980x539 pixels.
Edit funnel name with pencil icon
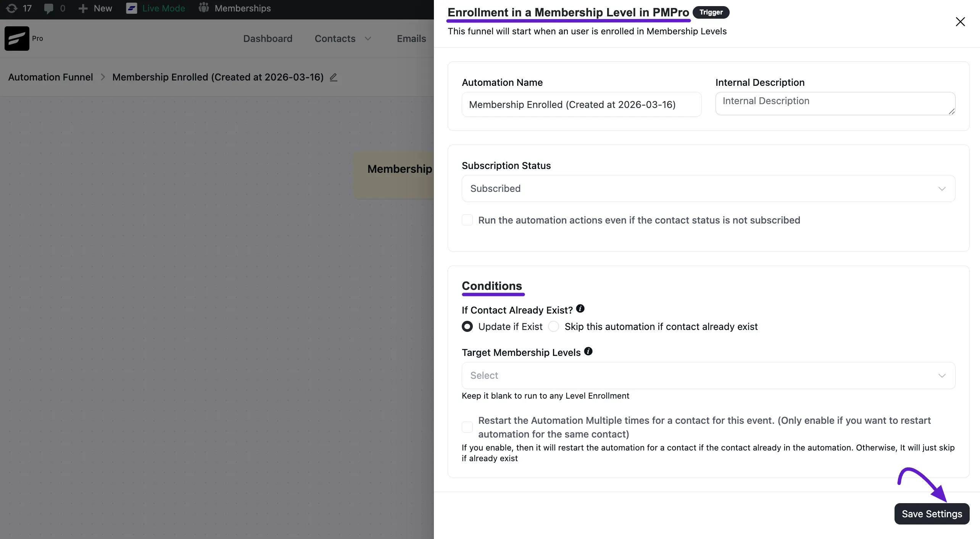point(334,77)
